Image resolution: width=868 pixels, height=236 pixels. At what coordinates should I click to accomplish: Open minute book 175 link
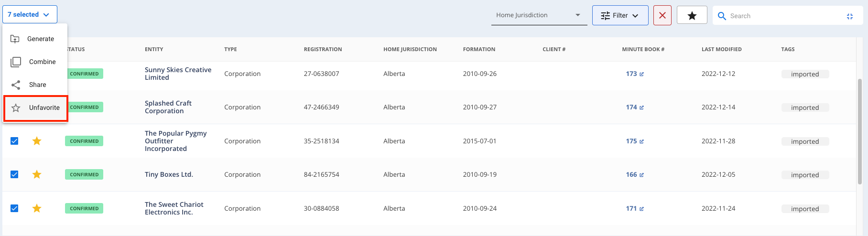coord(635,141)
